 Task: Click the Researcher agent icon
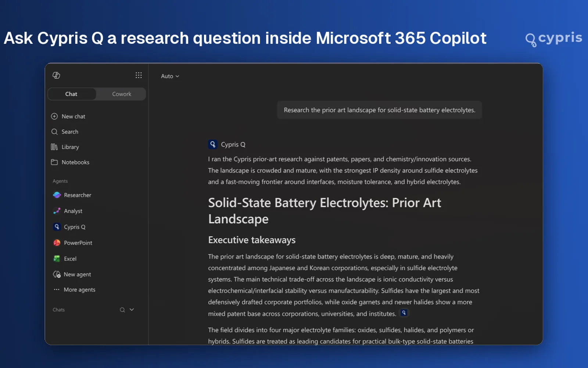pos(57,195)
